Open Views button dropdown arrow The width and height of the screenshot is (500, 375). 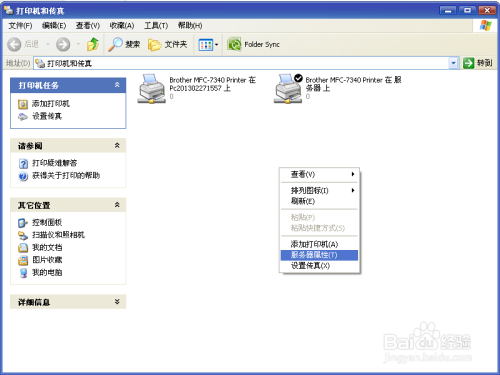click(216, 45)
